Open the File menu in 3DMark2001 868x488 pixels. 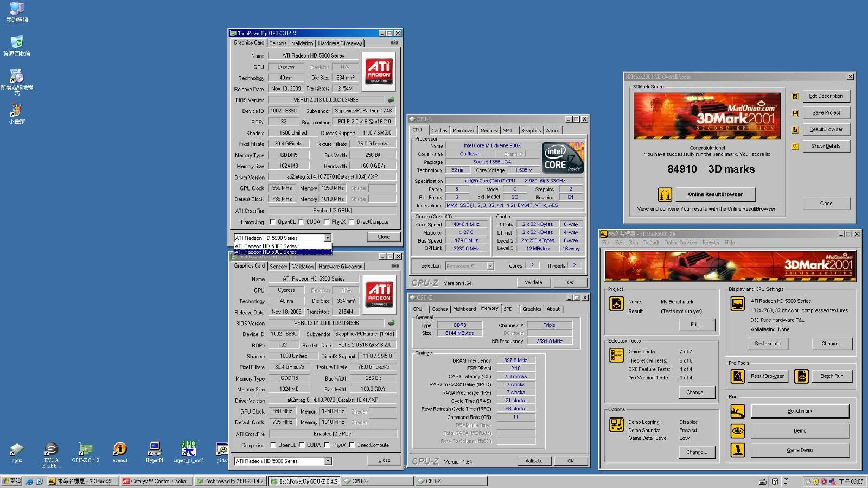click(x=605, y=243)
